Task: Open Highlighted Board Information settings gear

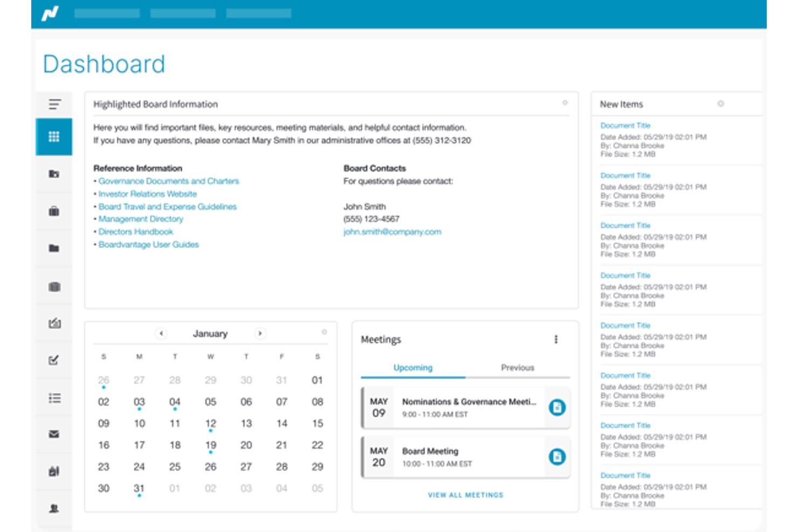Action: (565, 102)
